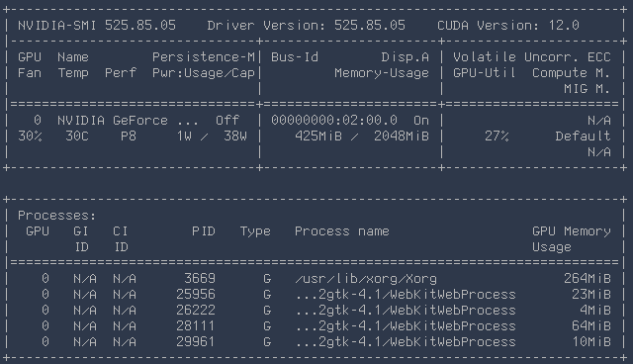The width and height of the screenshot is (633, 364).
Task: Click the 264MiB memory usage value
Action: [587, 279]
